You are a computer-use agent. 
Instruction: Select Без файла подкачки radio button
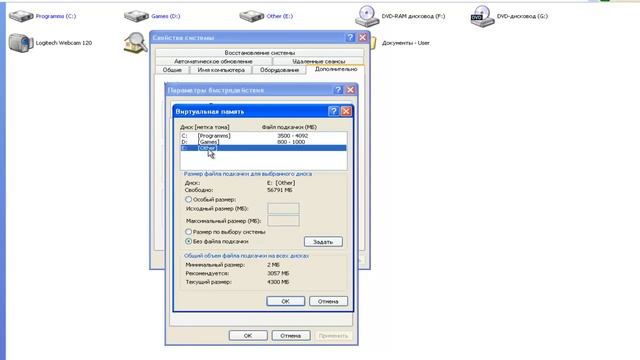tap(188, 242)
